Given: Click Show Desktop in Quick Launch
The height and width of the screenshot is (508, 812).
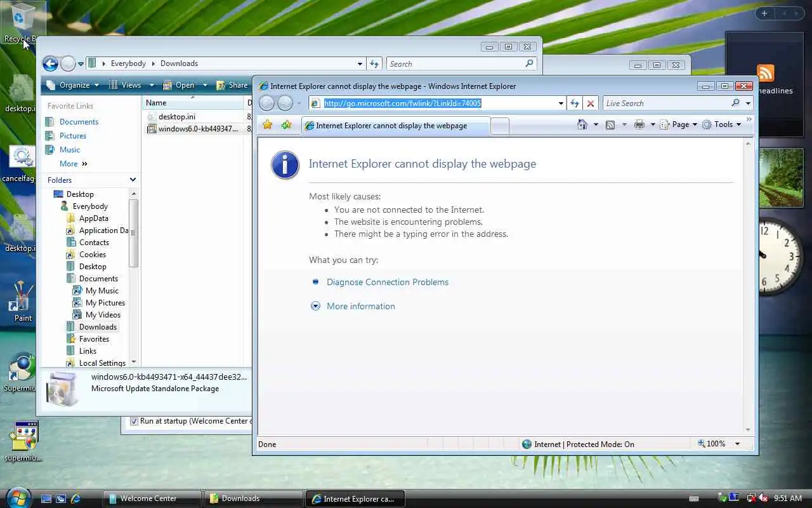Looking at the screenshot, I should [x=46, y=499].
